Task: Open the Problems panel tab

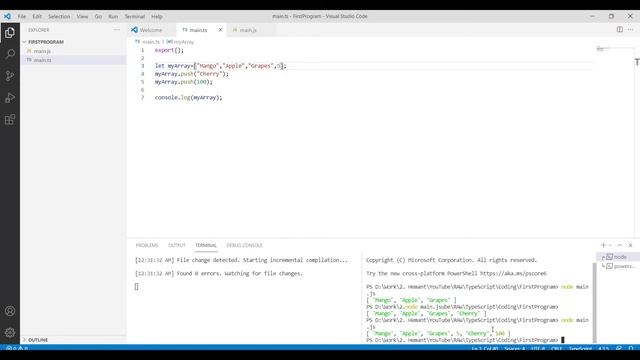Action: pos(147,245)
